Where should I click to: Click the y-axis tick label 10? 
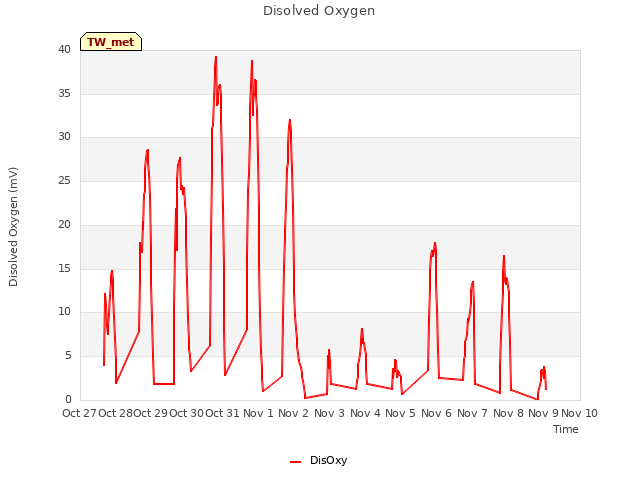pyautogui.click(x=64, y=312)
